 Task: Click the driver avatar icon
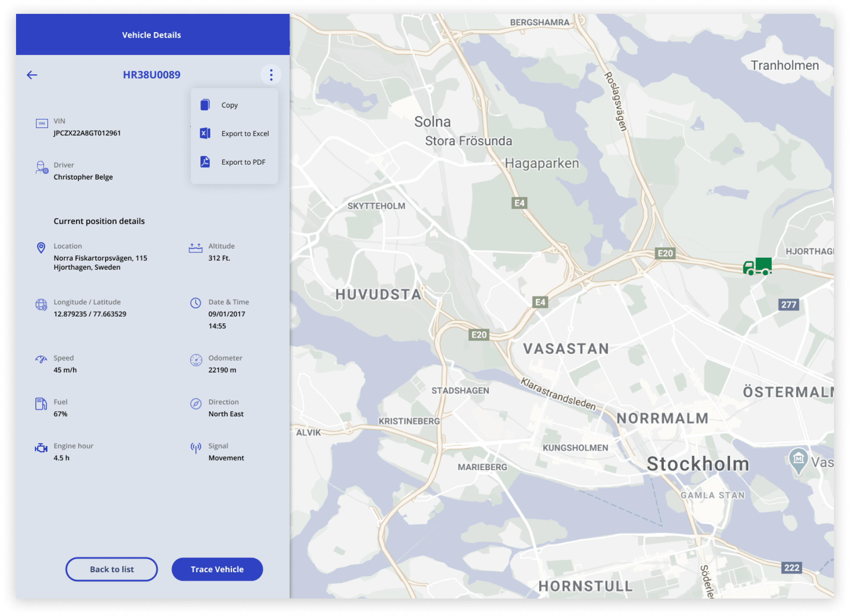point(41,168)
